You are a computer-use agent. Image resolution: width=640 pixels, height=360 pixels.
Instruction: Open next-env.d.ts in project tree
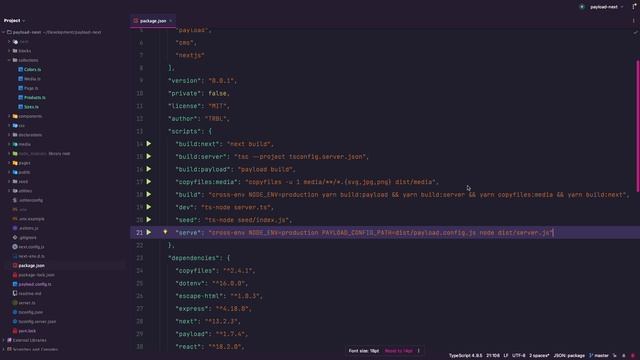(x=31, y=256)
